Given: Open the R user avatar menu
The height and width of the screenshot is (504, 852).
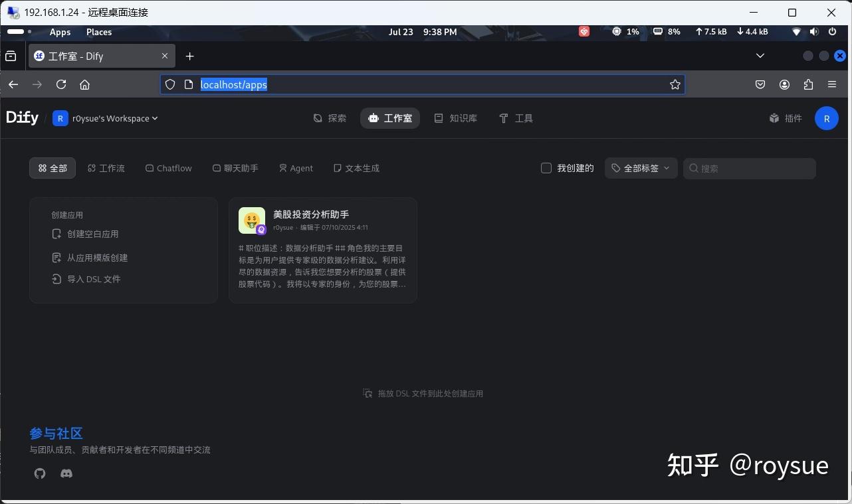Looking at the screenshot, I should 826,118.
